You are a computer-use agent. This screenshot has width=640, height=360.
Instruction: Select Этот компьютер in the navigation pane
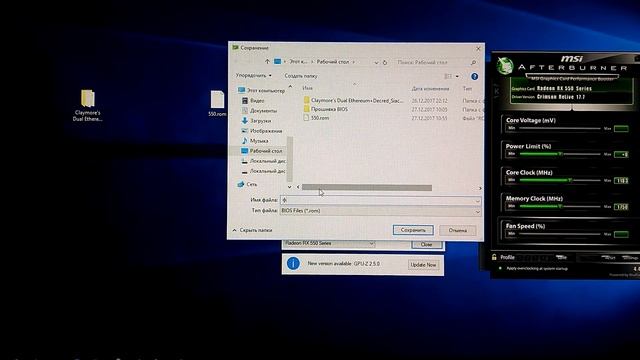(x=261, y=90)
